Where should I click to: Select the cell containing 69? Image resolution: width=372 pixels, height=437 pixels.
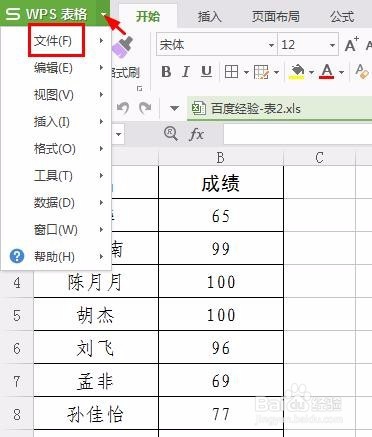click(221, 381)
